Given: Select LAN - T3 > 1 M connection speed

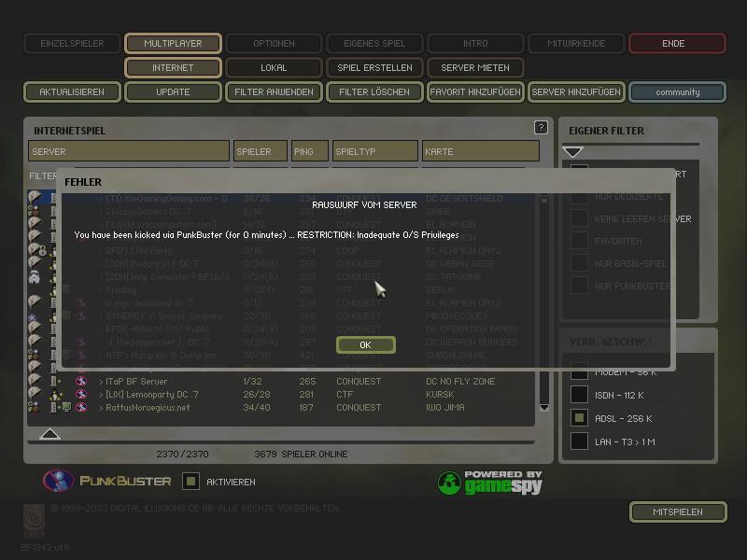Looking at the screenshot, I should 579,441.
